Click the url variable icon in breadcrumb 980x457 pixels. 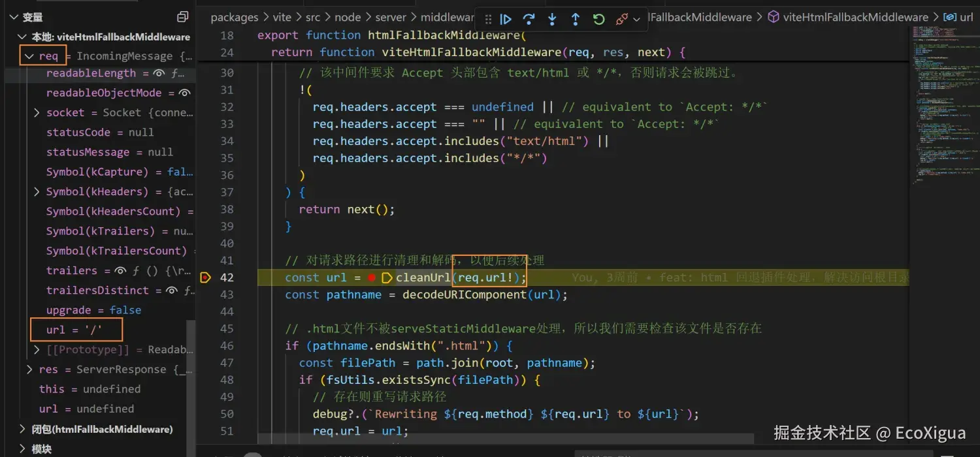(x=951, y=18)
